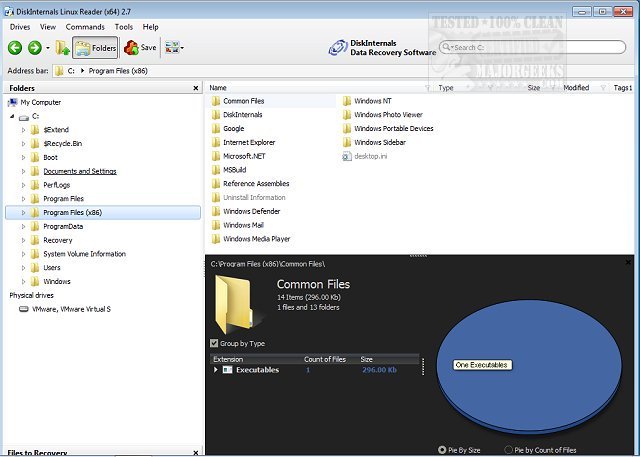This screenshot has width=640, height=457.
Task: Click the DiskInternals Data Recovery Software logo
Action: coord(382,48)
